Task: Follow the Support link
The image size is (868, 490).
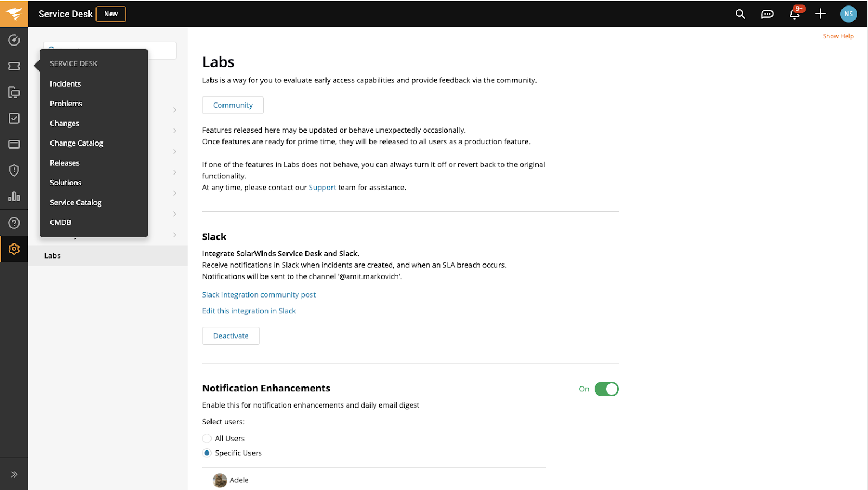Action: [322, 188]
